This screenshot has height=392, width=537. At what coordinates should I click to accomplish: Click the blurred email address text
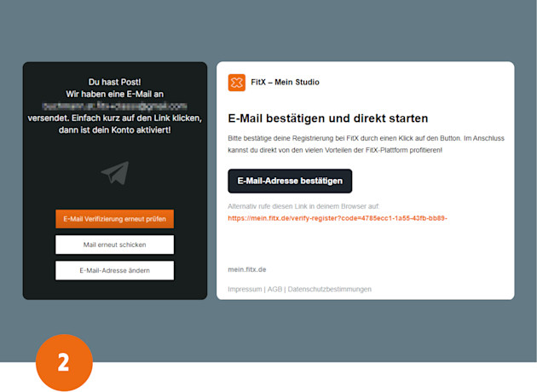[x=115, y=106]
